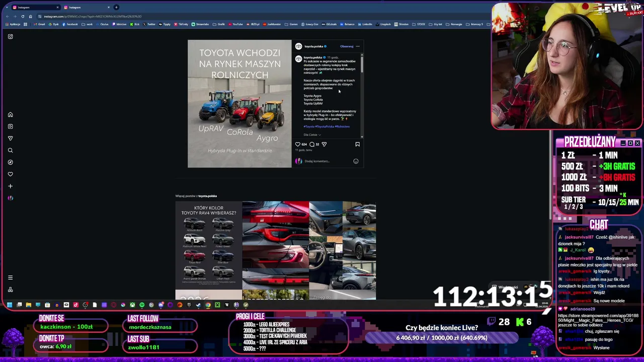Expand the Dla Ciebie comments dropdown
Screen dimensions: 644x362
(x=312, y=135)
